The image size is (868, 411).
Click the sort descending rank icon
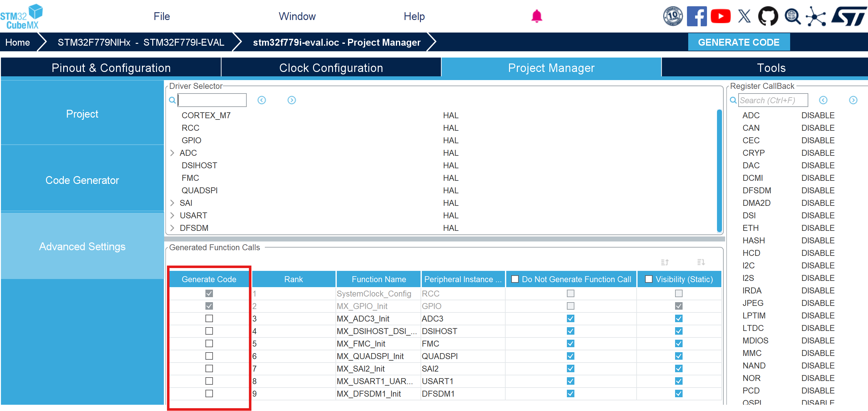(x=701, y=262)
